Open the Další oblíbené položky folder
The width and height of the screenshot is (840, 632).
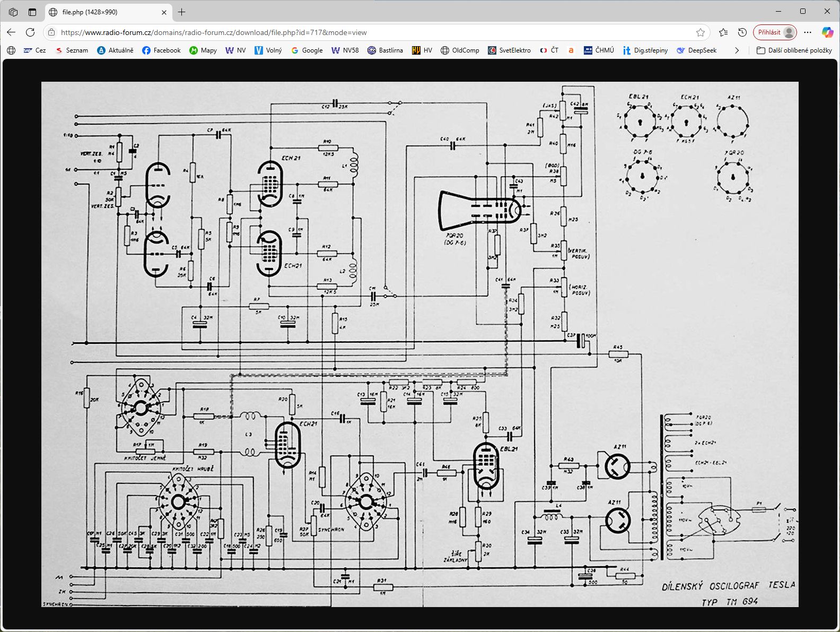pyautogui.click(x=794, y=50)
